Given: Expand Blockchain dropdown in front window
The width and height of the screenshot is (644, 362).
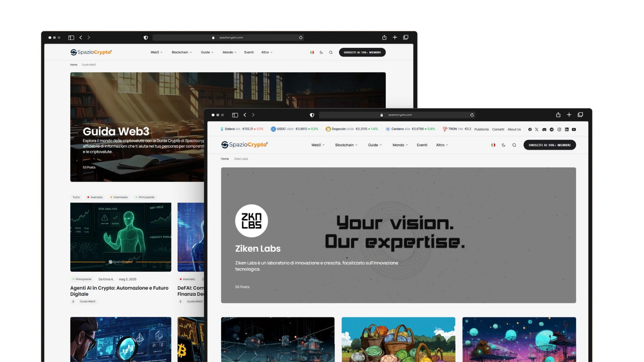Looking at the screenshot, I should pos(346,145).
